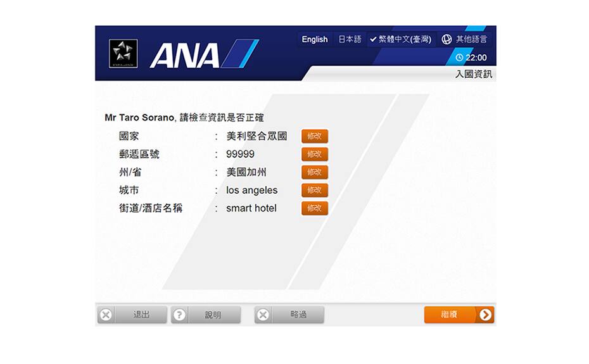Click the question mark icon for 說明
The width and height of the screenshot is (589, 364).
[180, 315]
